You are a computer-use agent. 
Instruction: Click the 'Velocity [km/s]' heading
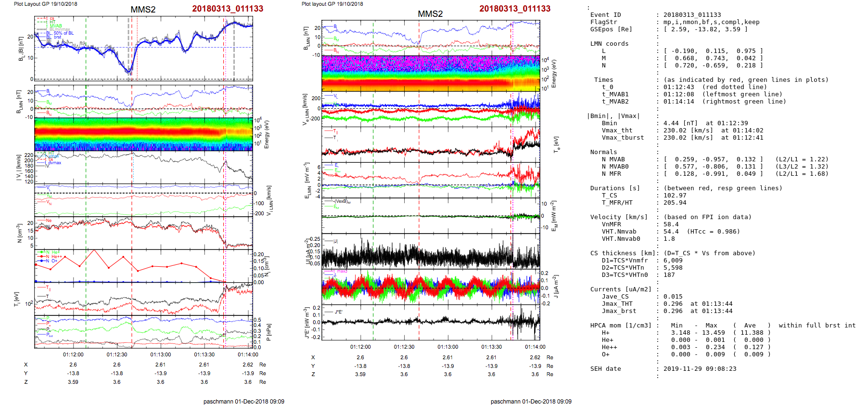click(x=619, y=217)
